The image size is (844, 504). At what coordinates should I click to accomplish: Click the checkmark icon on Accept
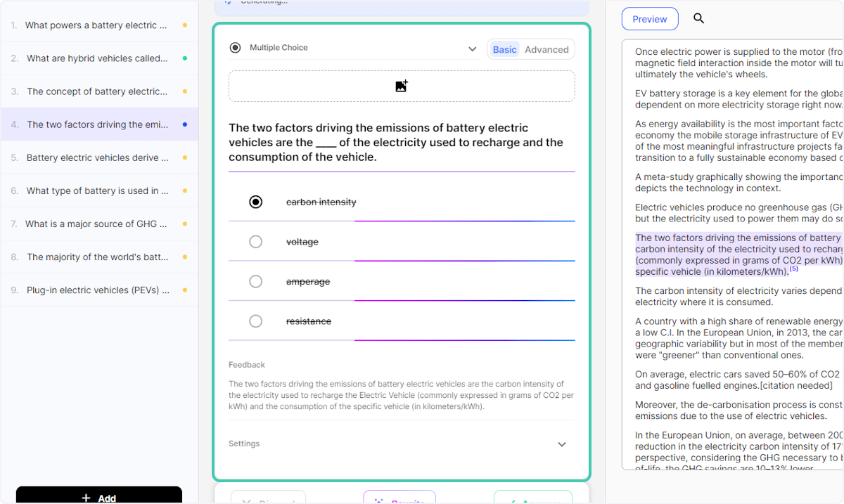[x=513, y=500]
